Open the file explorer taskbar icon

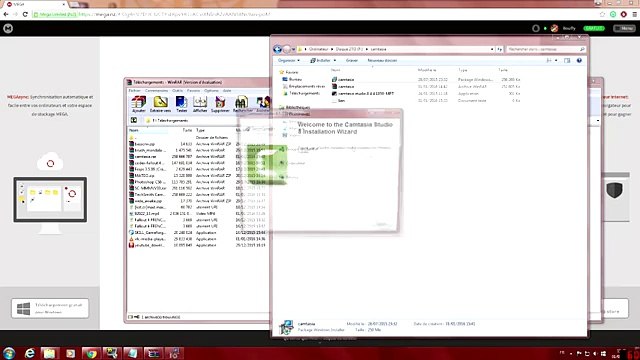[x=49, y=353]
